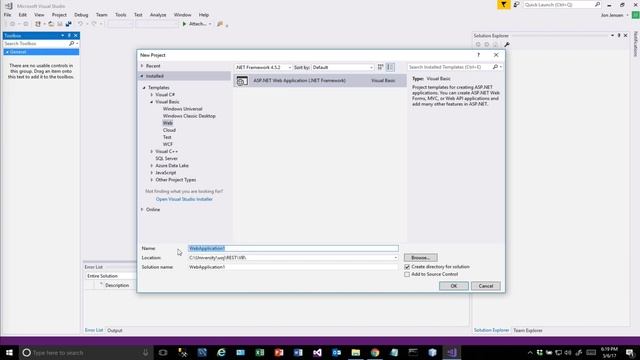Open File Explorer from the taskbar
The height and width of the screenshot is (360, 640).
[356, 352]
